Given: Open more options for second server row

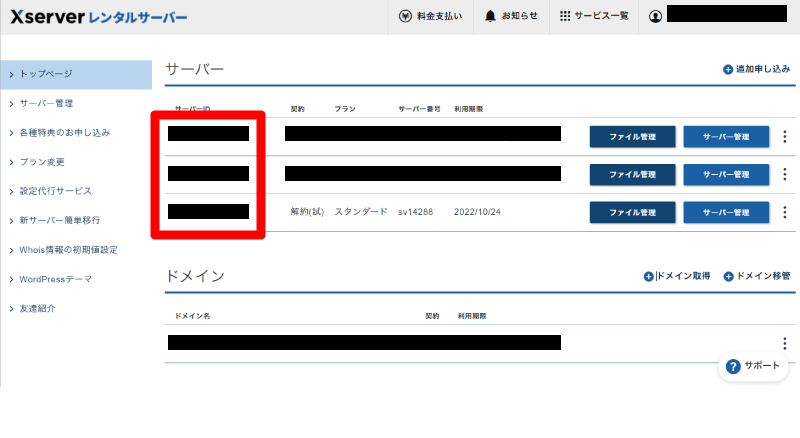Looking at the screenshot, I should pyautogui.click(x=785, y=174).
